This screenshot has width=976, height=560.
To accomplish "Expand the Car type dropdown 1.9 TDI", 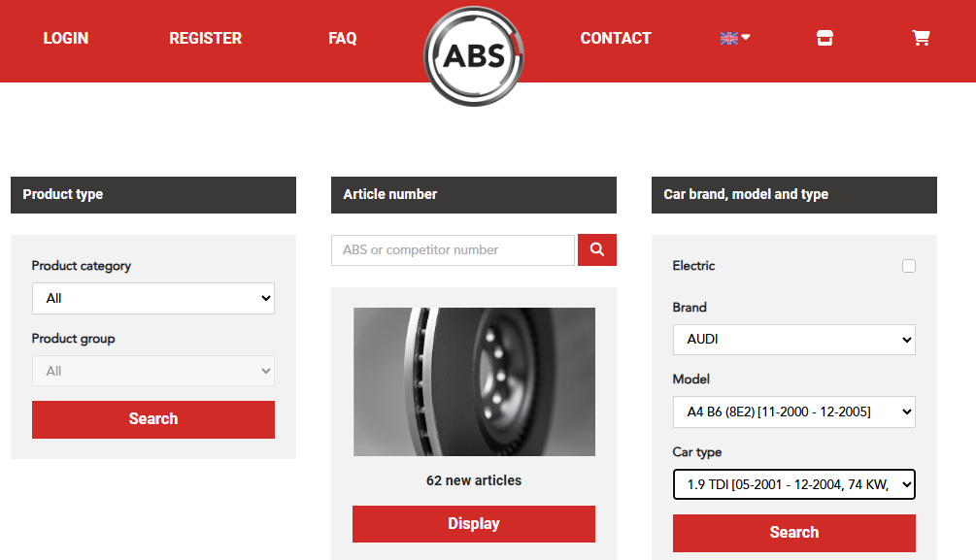I will pyautogui.click(x=793, y=484).
